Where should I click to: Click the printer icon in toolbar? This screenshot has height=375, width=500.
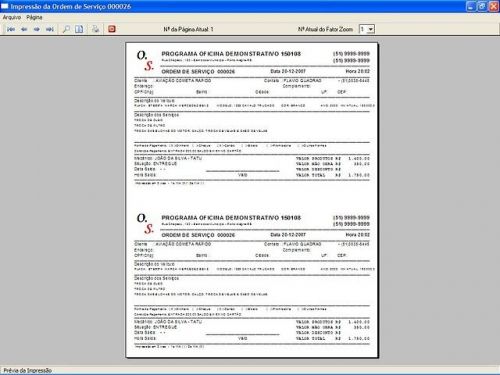tap(95, 29)
